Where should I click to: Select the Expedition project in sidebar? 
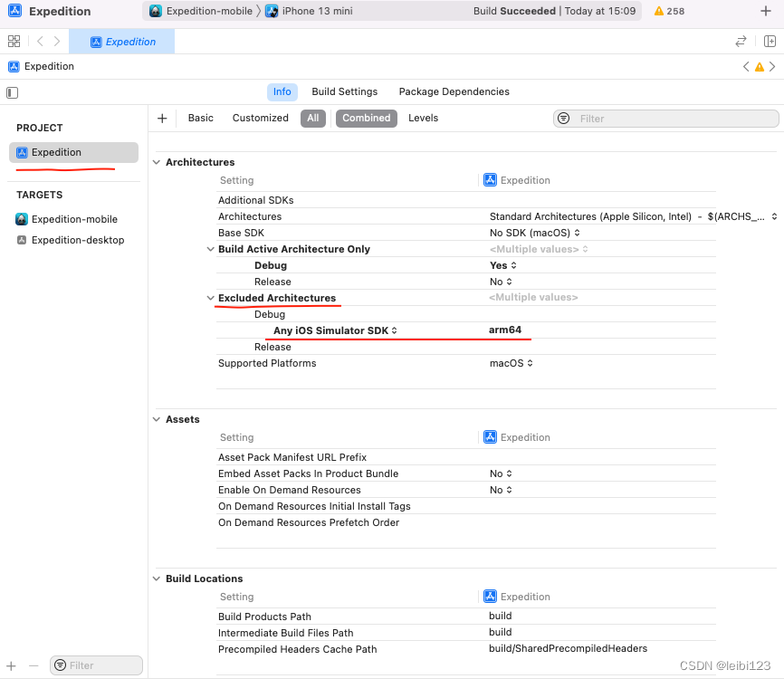(73, 152)
